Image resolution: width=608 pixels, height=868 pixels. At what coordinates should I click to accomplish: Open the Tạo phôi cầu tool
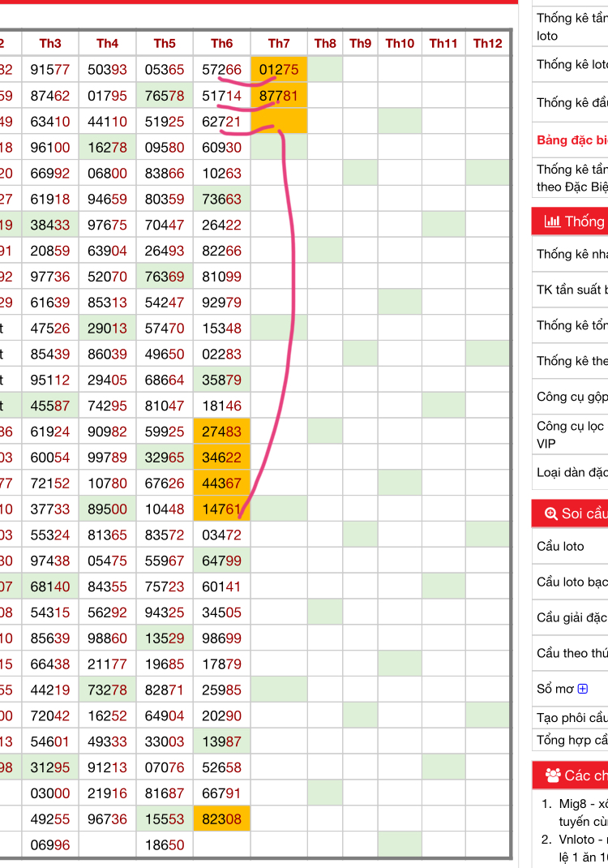pos(572,718)
